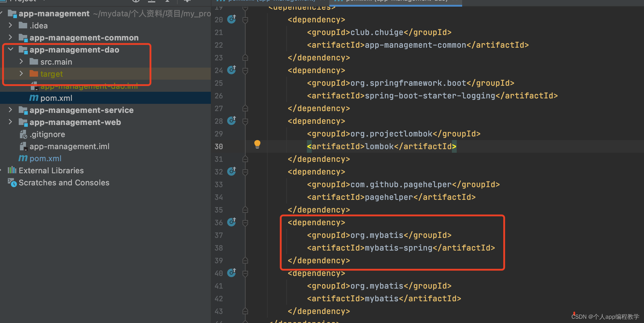Select the app-management-common module

[105, 38]
